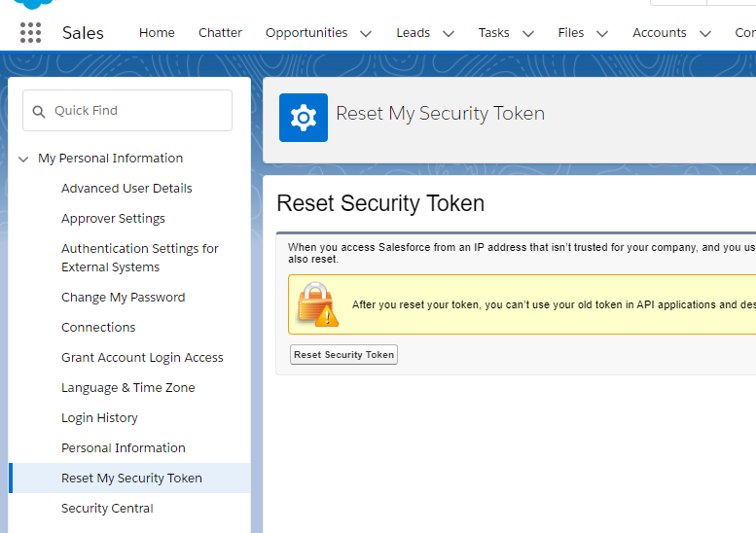Open the Tasks tab
756x533 pixels.
click(493, 32)
